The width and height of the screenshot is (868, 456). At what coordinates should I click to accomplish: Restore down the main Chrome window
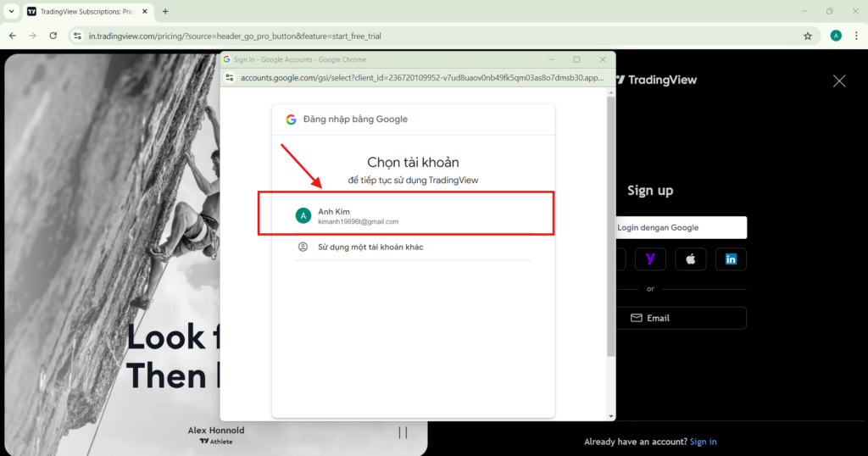pos(830,11)
